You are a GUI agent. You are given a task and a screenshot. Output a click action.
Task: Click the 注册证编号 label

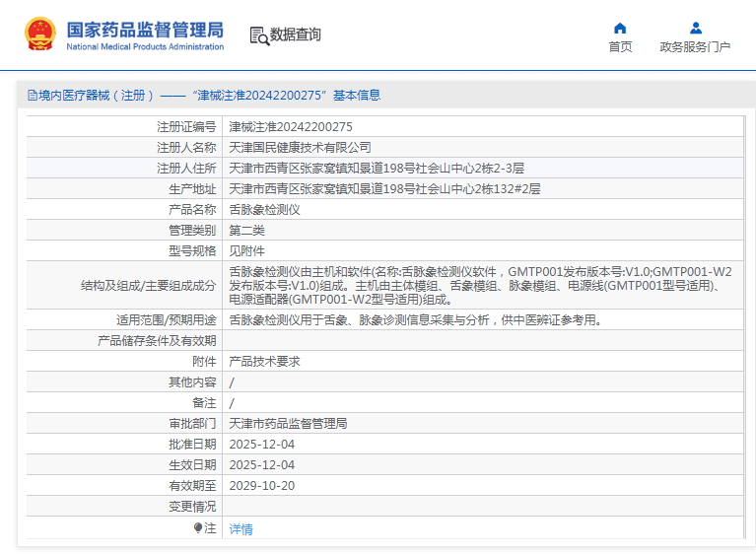coord(186,127)
